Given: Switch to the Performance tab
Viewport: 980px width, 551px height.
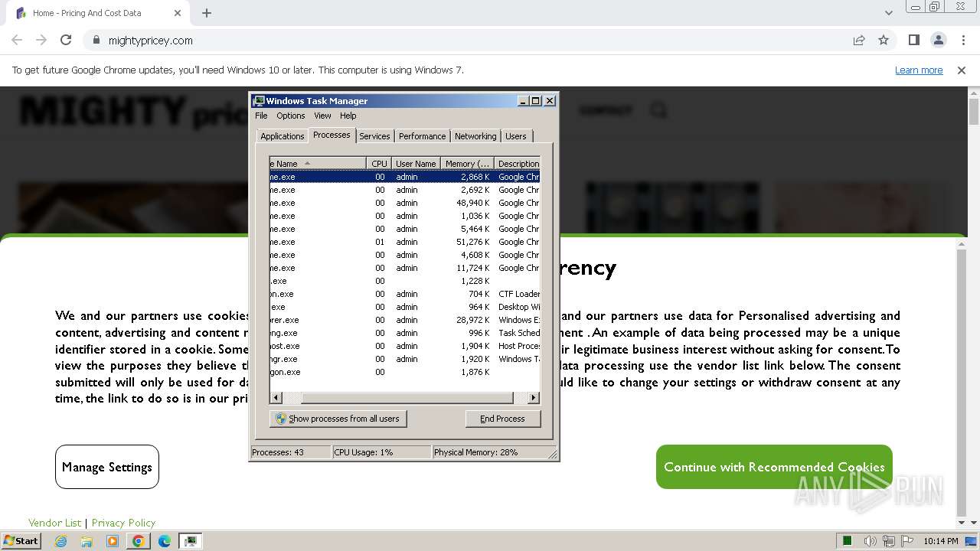Looking at the screenshot, I should (x=422, y=136).
